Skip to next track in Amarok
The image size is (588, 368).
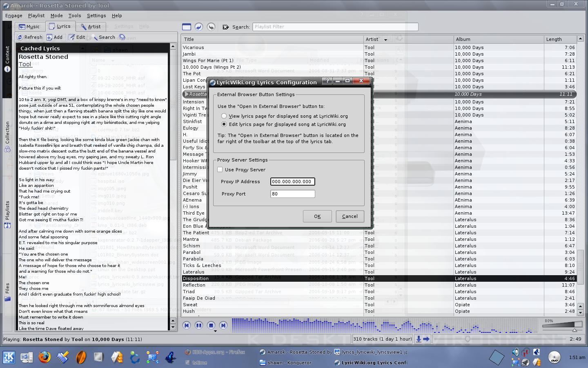(x=223, y=325)
